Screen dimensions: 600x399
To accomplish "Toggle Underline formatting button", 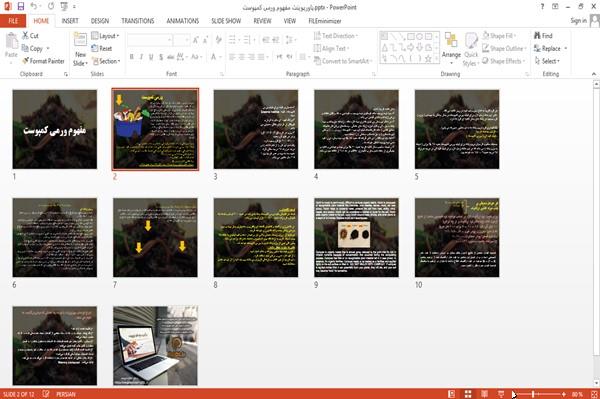I will [151, 57].
